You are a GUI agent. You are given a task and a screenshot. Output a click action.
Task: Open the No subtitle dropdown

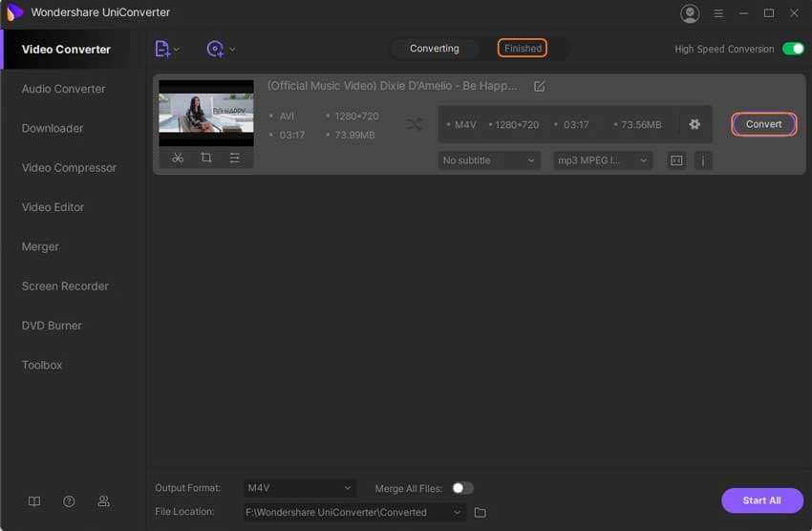click(x=489, y=160)
